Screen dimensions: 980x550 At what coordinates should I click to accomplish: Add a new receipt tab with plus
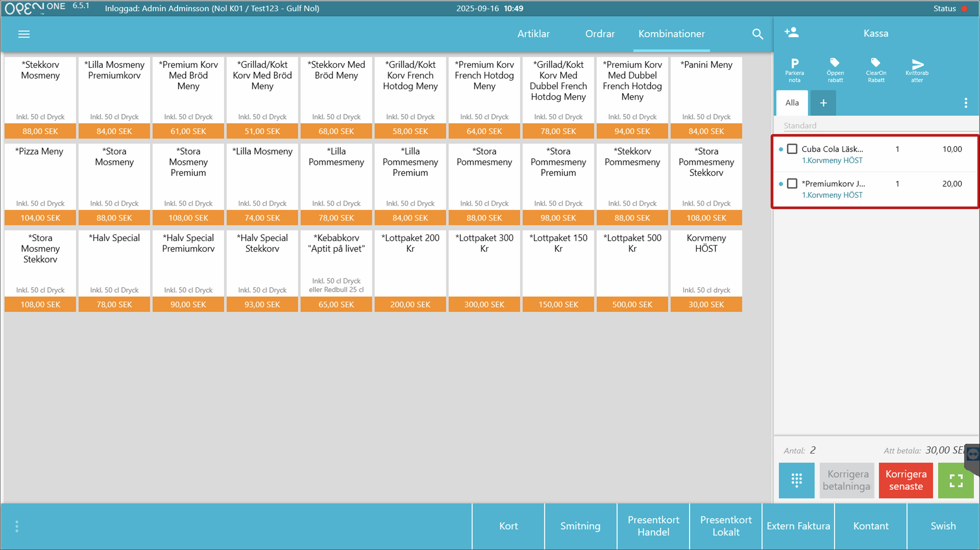point(823,103)
